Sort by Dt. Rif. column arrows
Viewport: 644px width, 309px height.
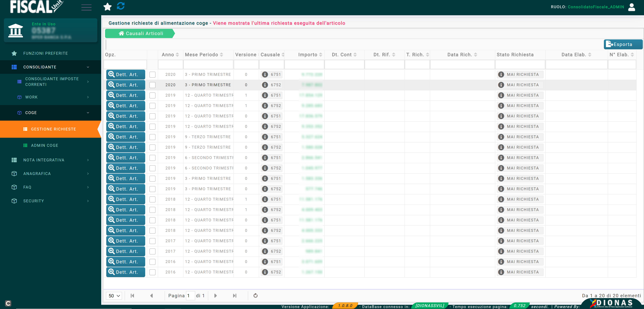click(x=394, y=55)
